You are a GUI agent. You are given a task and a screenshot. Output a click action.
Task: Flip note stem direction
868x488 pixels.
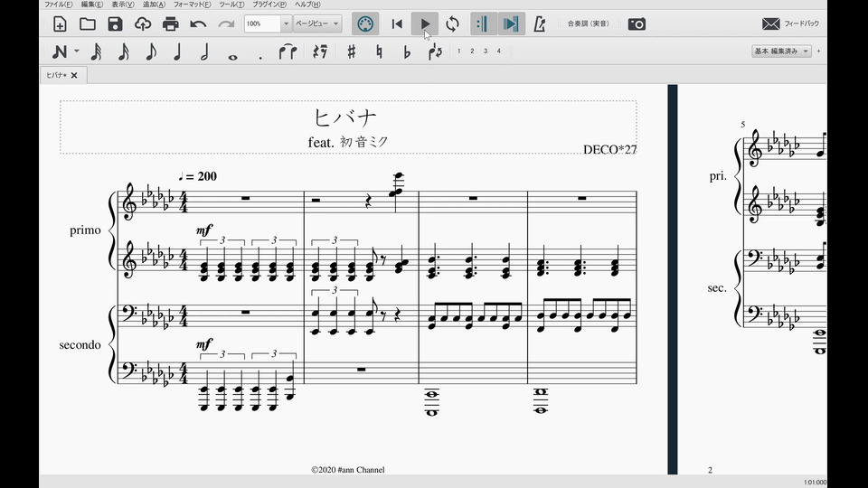(x=435, y=52)
